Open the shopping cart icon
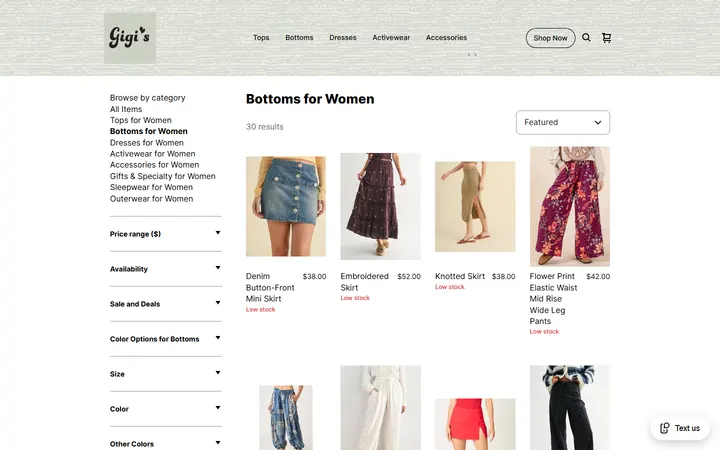The image size is (720, 450). point(606,38)
